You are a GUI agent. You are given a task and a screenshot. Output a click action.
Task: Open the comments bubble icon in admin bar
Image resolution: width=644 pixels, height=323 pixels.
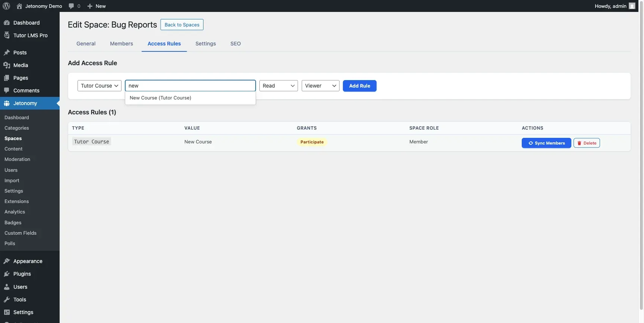click(x=71, y=6)
